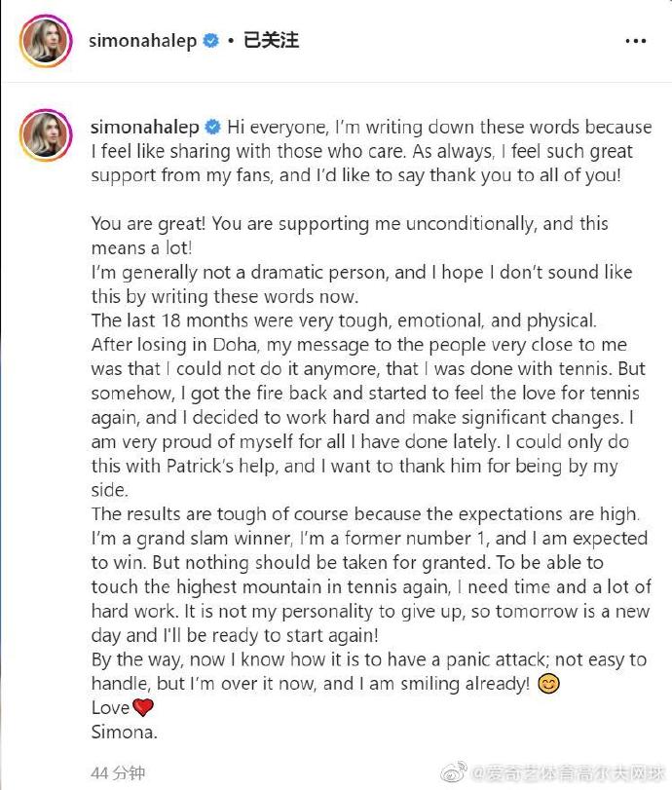Toggle the 已关注 following button
The width and height of the screenshot is (672, 790).
pyautogui.click(x=270, y=41)
